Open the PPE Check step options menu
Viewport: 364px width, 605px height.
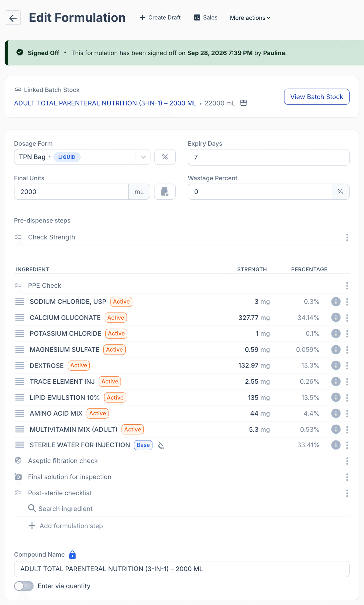347,286
